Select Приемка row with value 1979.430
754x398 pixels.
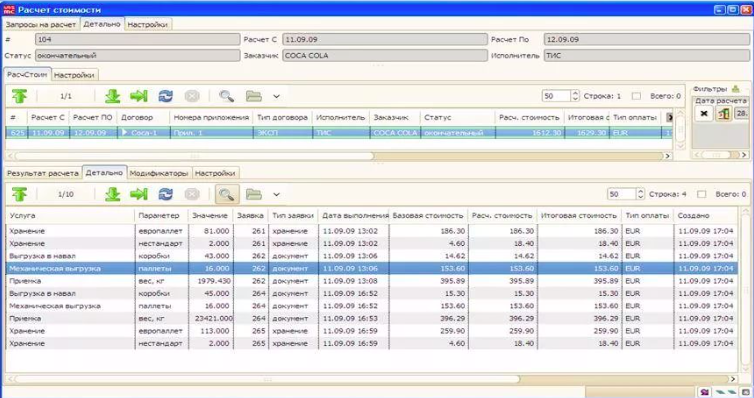click(371, 281)
